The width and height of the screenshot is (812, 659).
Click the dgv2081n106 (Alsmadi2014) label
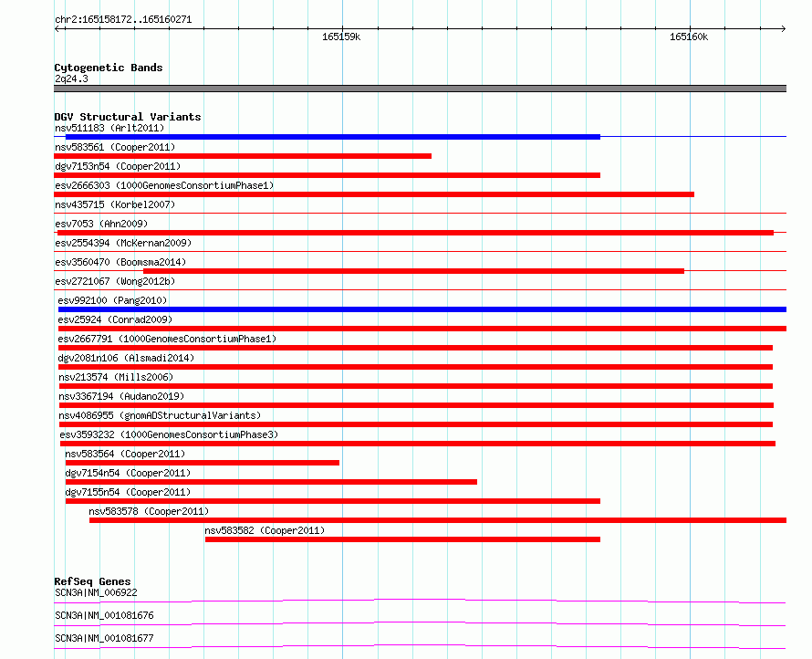coord(126,358)
